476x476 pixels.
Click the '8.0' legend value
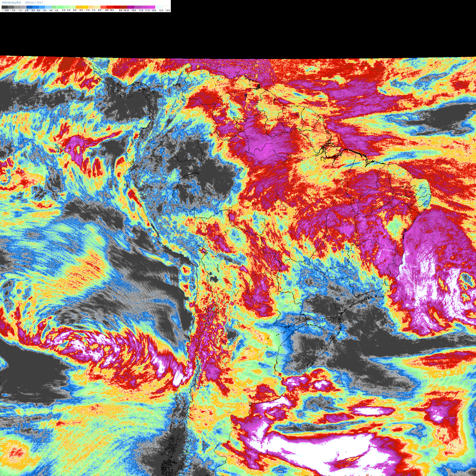coord(100,10)
